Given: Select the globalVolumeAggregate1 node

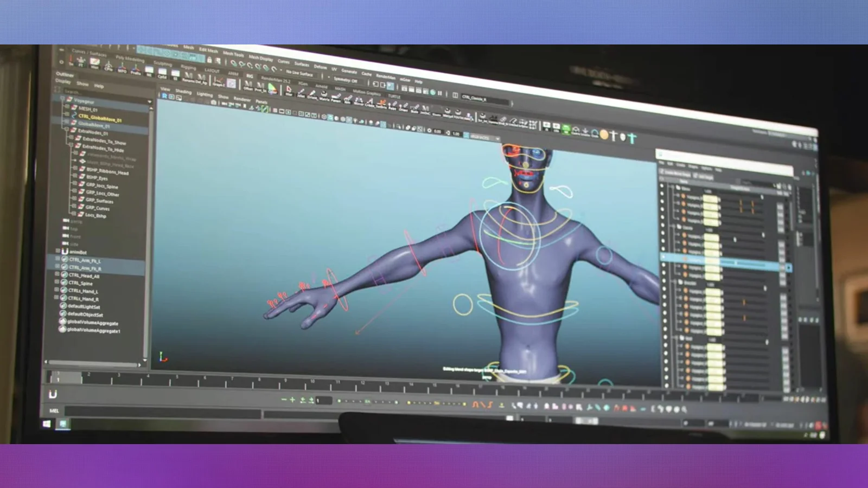Looking at the screenshot, I should 93,330.
